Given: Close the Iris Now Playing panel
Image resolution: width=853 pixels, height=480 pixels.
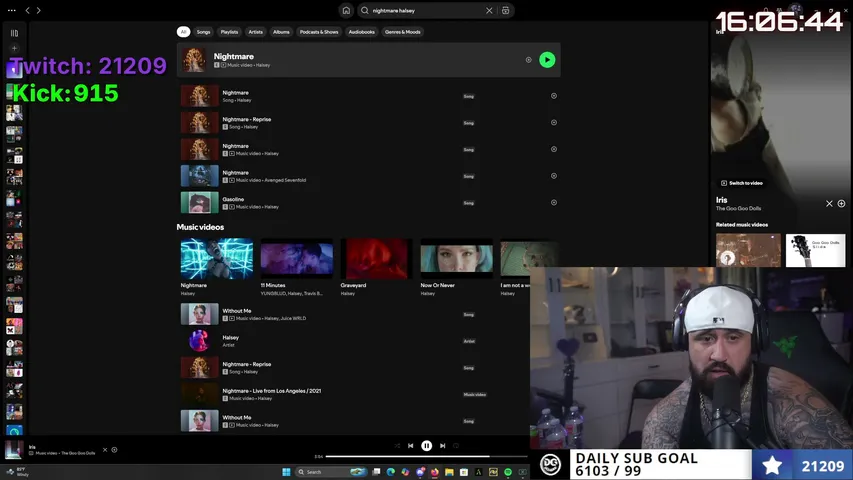Looking at the screenshot, I should (829, 204).
